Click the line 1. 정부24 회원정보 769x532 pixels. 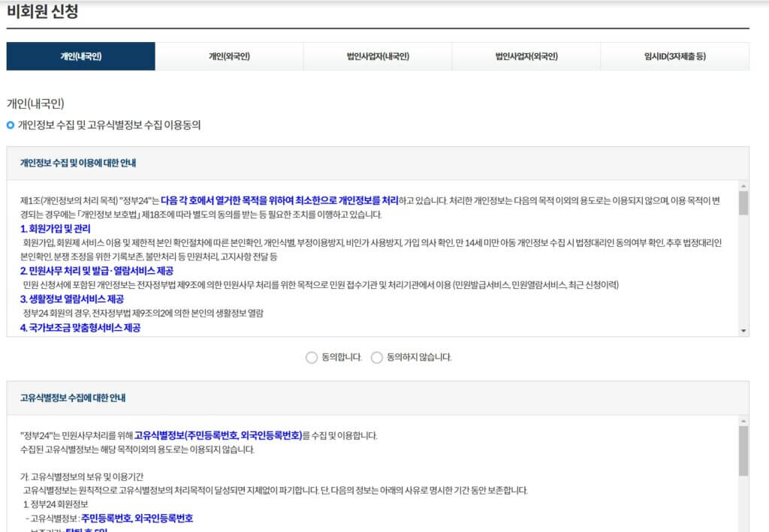click(x=56, y=504)
